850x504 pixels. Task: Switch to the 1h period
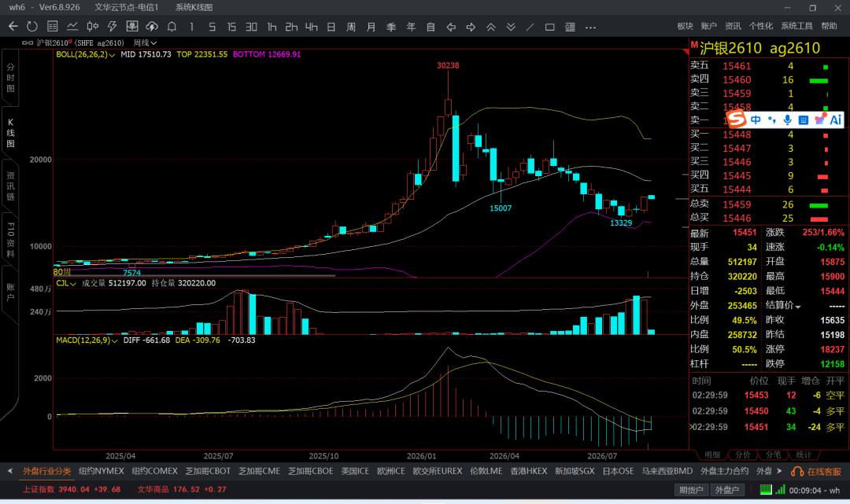272,27
